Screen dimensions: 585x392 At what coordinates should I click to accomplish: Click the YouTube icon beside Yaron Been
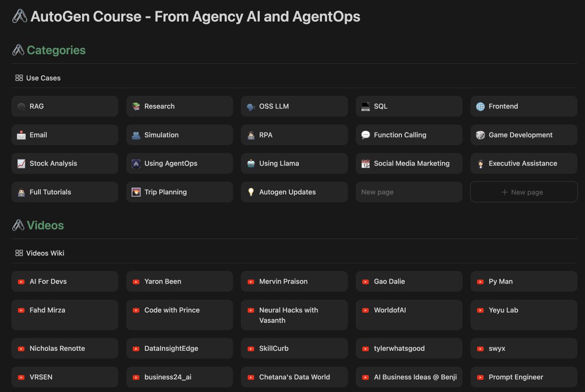136,282
